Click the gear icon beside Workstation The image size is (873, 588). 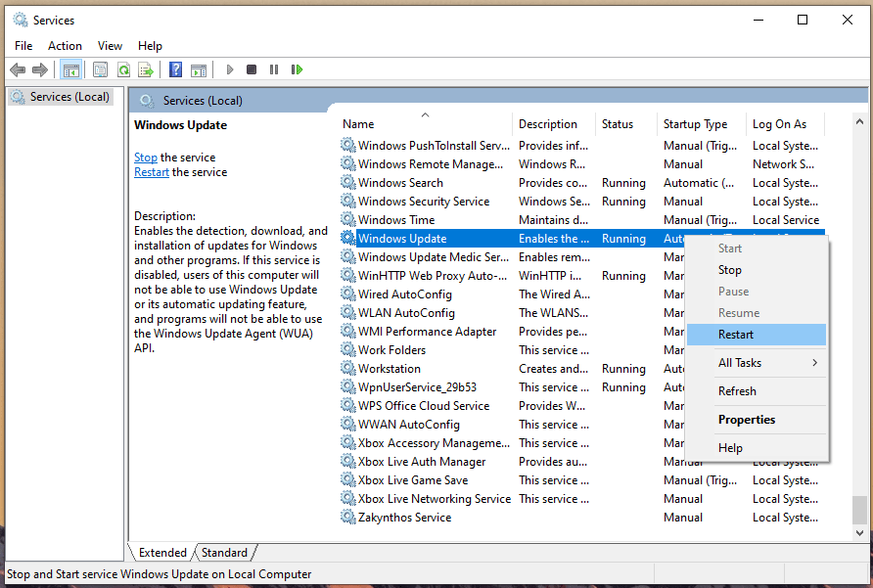point(348,368)
